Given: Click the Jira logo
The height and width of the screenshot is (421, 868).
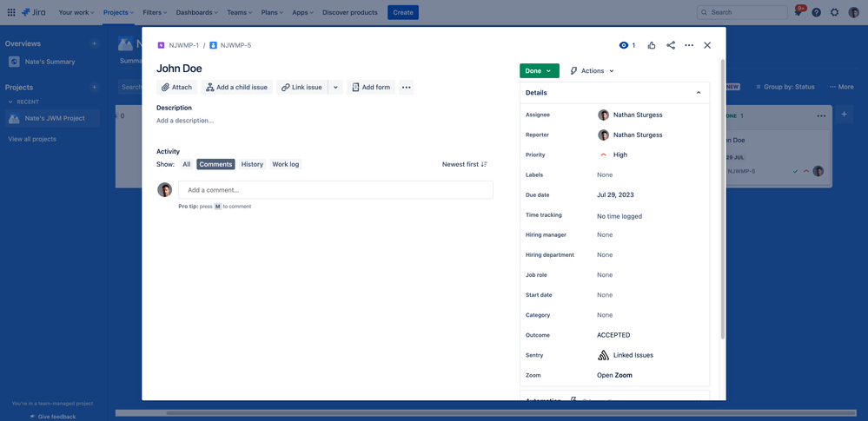Looking at the screenshot, I should [34, 12].
